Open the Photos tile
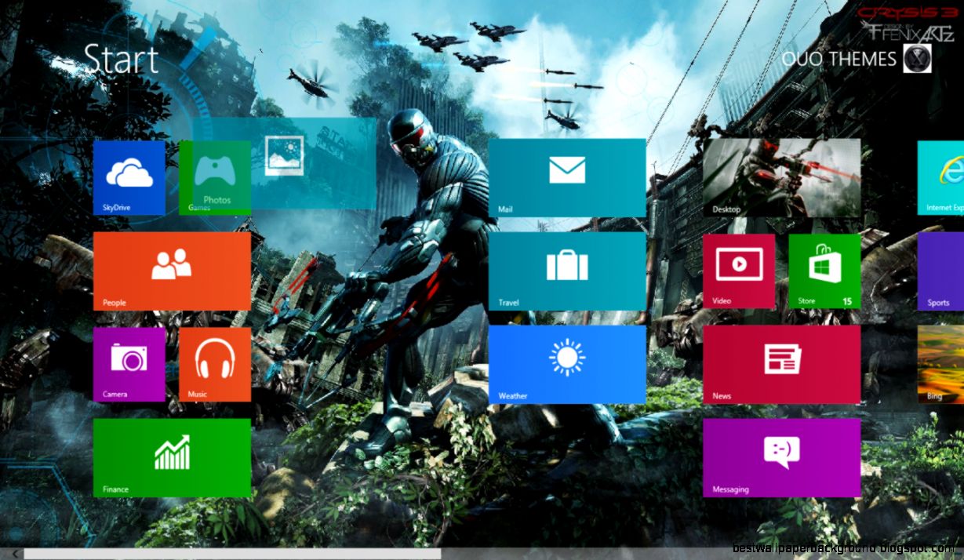The image size is (964, 560). coord(284,163)
